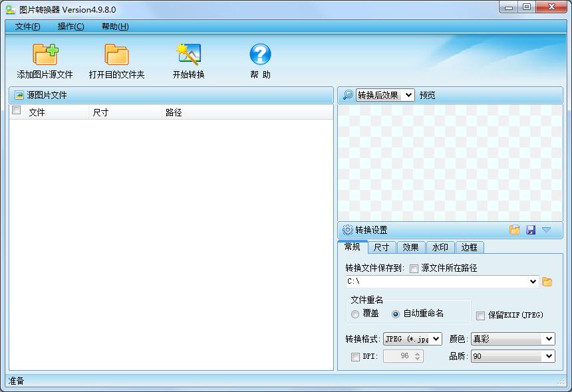Click the 转换文件保存到 label

click(374, 268)
